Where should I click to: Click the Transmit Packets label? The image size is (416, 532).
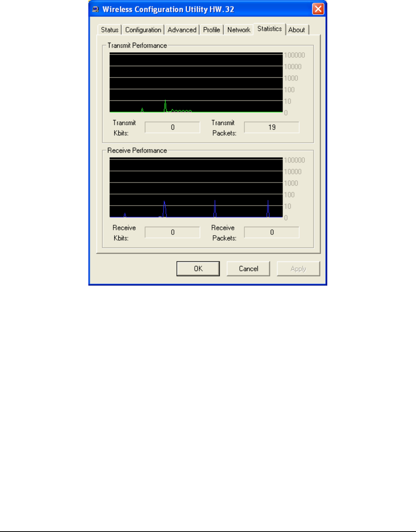tap(224, 128)
